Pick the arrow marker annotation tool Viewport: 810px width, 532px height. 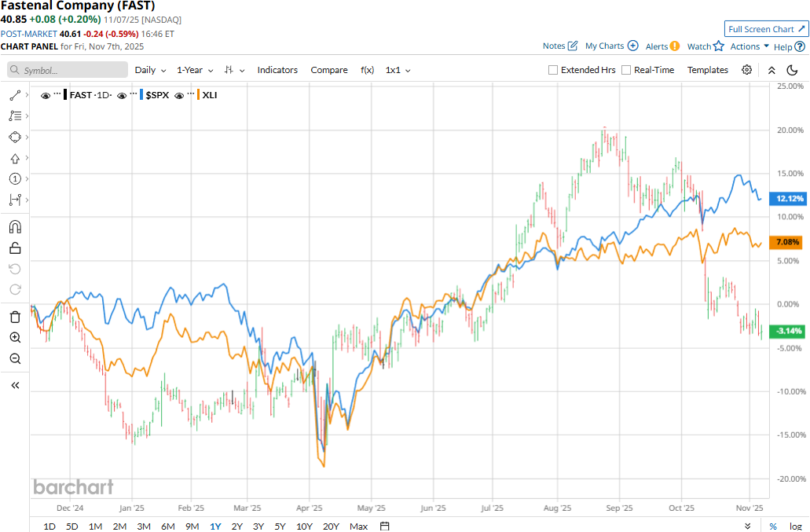click(x=15, y=158)
